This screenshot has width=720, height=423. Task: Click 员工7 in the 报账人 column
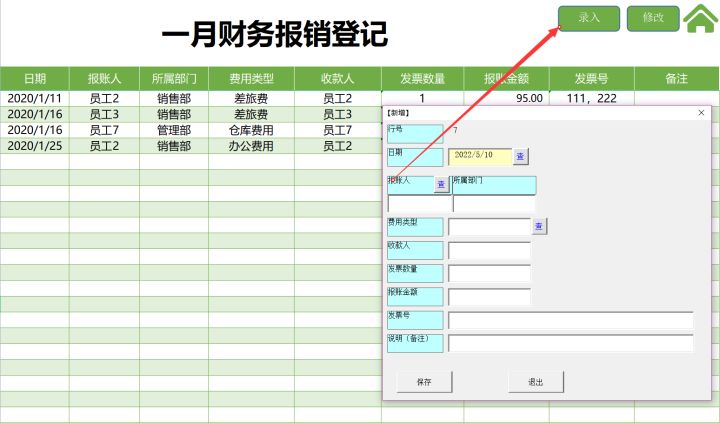(x=104, y=130)
